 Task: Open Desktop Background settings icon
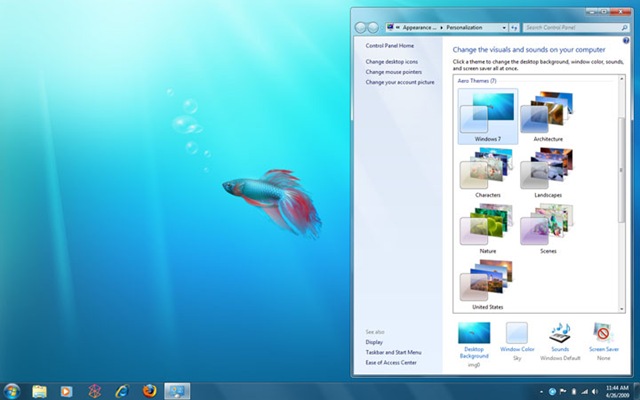click(x=474, y=333)
